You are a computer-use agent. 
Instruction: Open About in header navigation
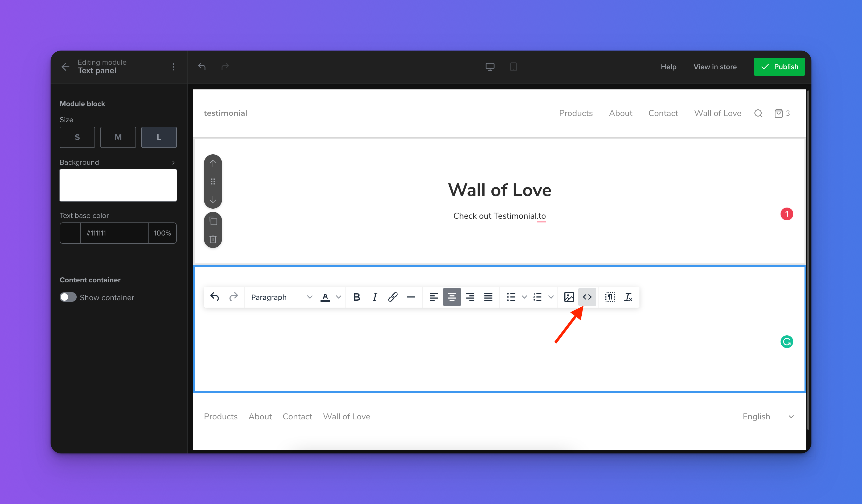pos(621,113)
